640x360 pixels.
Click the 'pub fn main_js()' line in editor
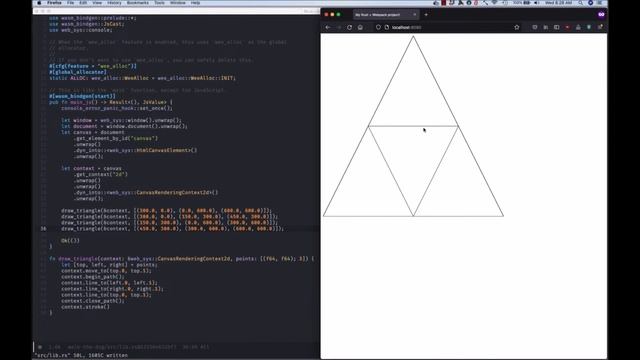(x=111, y=102)
